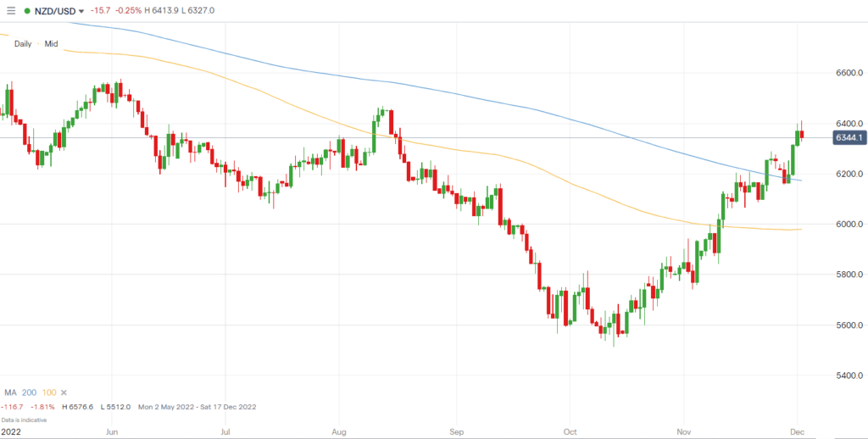Click the current price tag 6344.1
This screenshot has height=439, width=868.
tap(848, 137)
